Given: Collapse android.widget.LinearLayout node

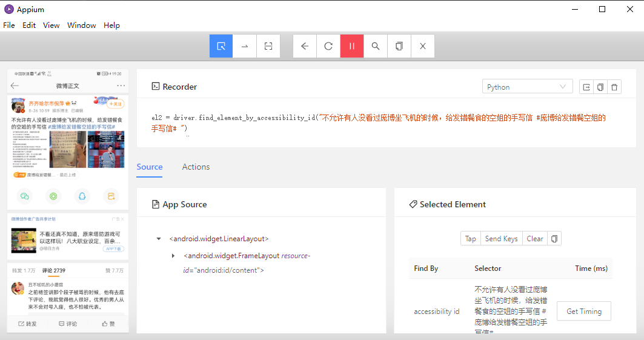Looking at the screenshot, I should (x=159, y=239).
